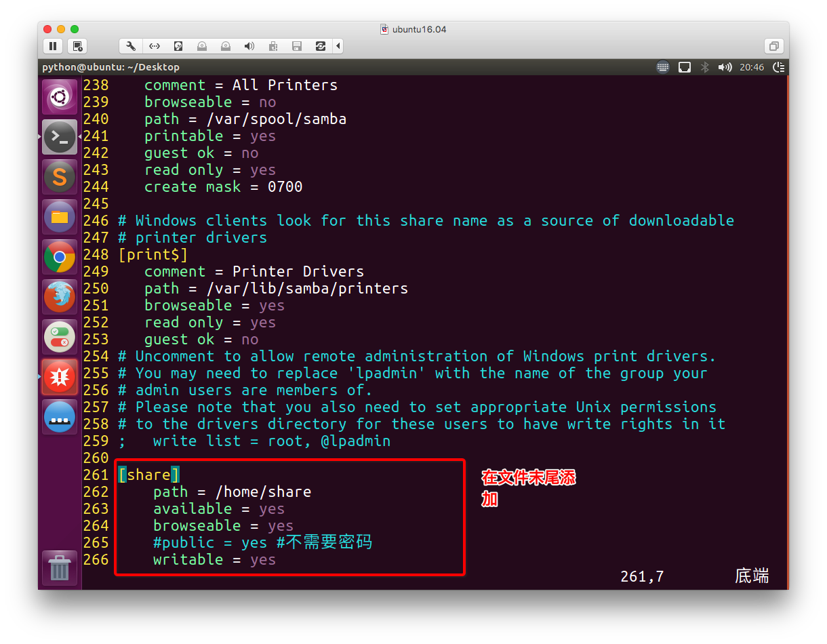827x644 pixels.
Task: Open the Trash in the launcher
Action: point(60,567)
